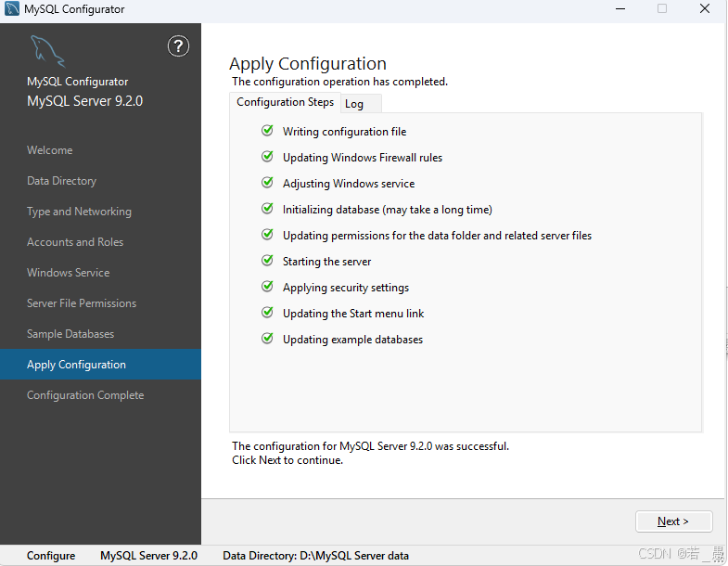Open Sample Databases sidebar step

70,334
